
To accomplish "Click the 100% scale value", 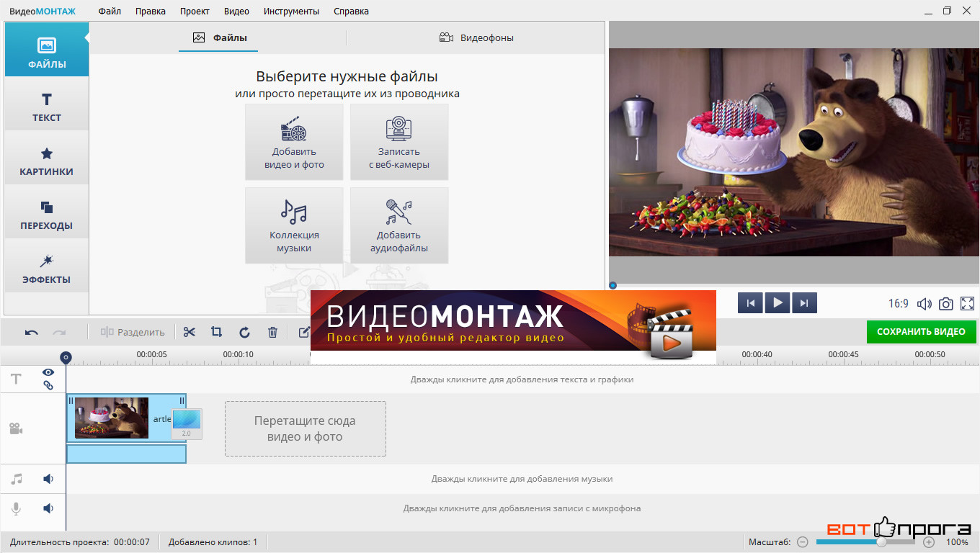I will [957, 542].
